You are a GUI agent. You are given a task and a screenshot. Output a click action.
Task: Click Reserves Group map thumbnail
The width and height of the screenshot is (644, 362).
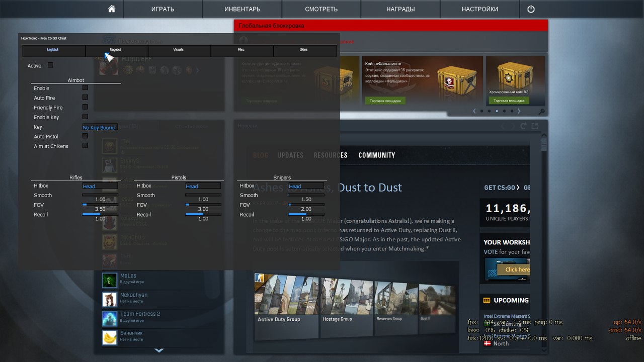coord(395,308)
